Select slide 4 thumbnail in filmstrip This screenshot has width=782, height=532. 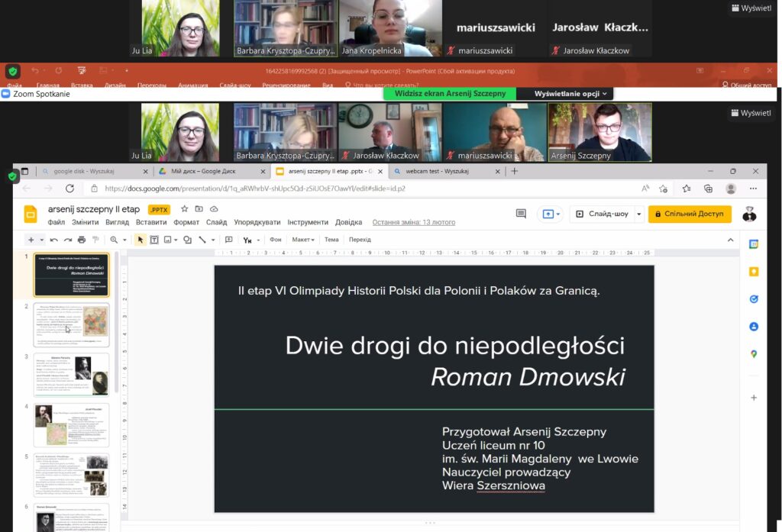tap(71, 424)
